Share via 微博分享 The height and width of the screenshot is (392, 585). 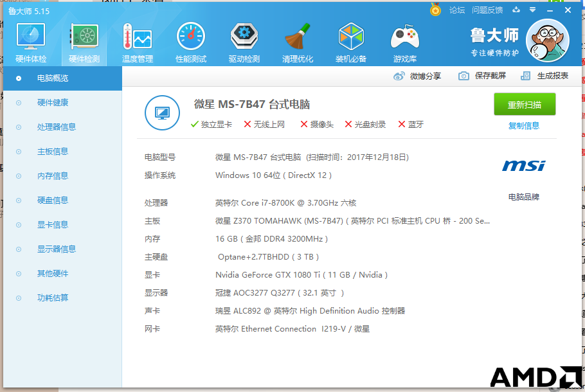[x=417, y=76]
